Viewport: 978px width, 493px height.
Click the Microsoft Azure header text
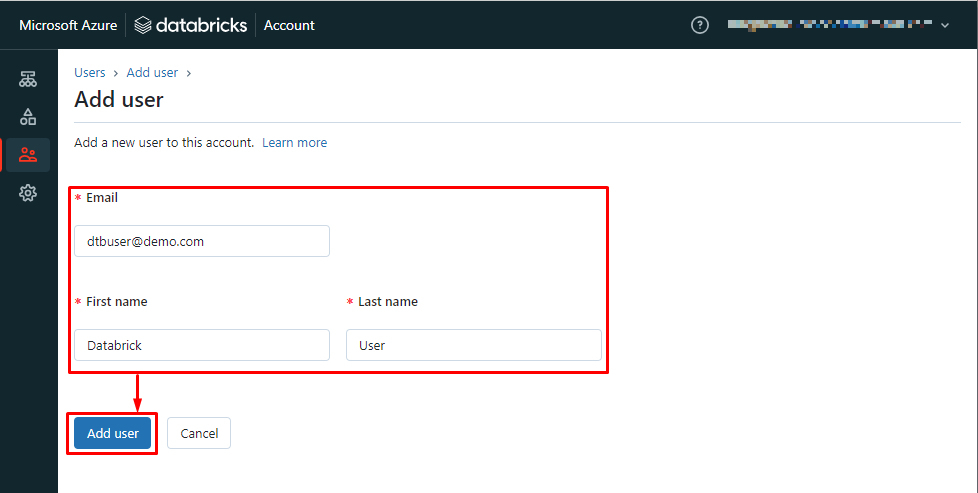[68, 26]
